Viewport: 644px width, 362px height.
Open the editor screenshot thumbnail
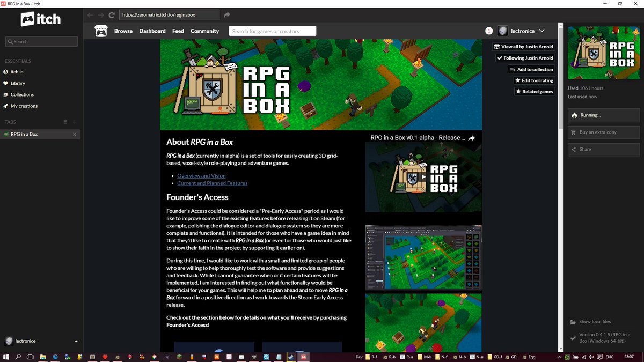pyautogui.click(x=423, y=257)
